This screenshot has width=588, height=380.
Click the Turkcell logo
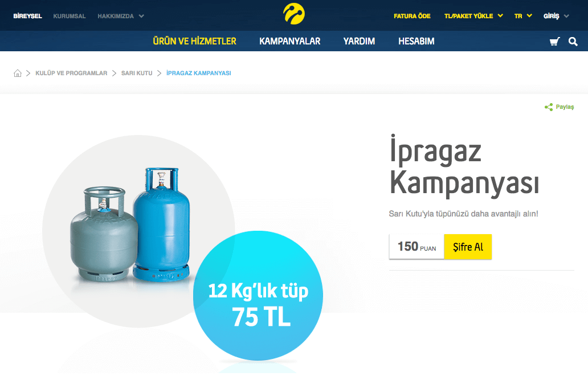click(294, 14)
